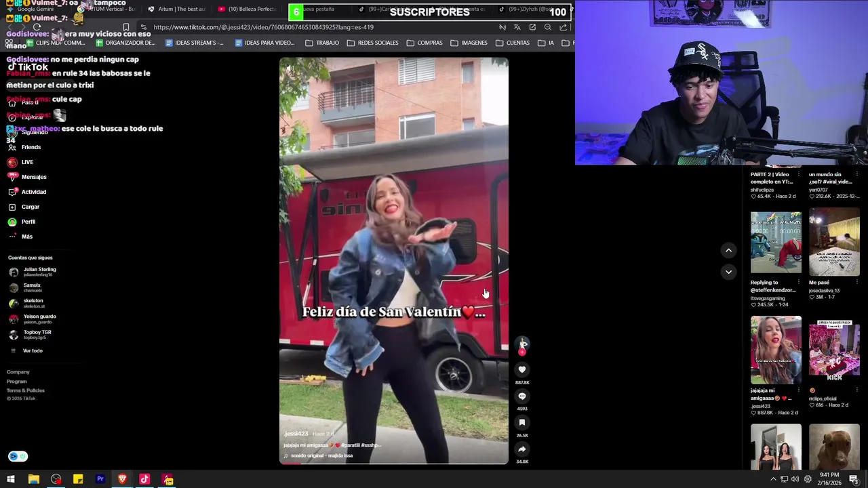This screenshot has width=868, height=488.
Task: Show hidden system tray icons
Action: click(x=773, y=479)
